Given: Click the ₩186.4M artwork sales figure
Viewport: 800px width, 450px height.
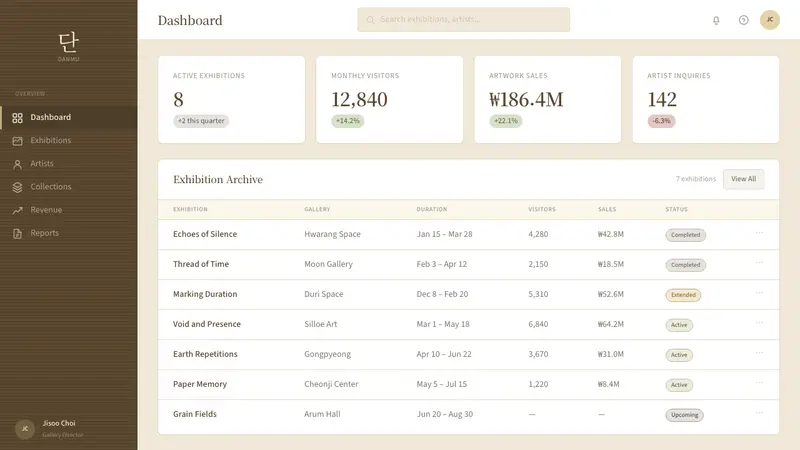Looking at the screenshot, I should [526, 99].
